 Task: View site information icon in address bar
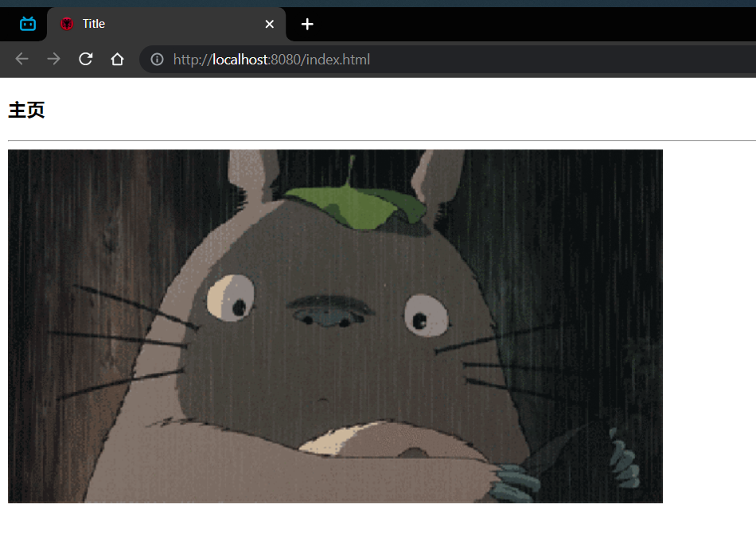(x=158, y=60)
